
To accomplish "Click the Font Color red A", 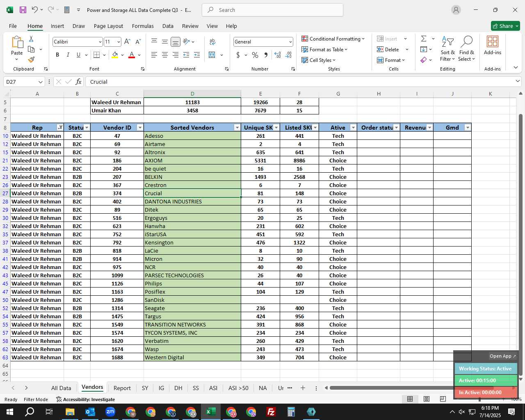I will [x=132, y=55].
